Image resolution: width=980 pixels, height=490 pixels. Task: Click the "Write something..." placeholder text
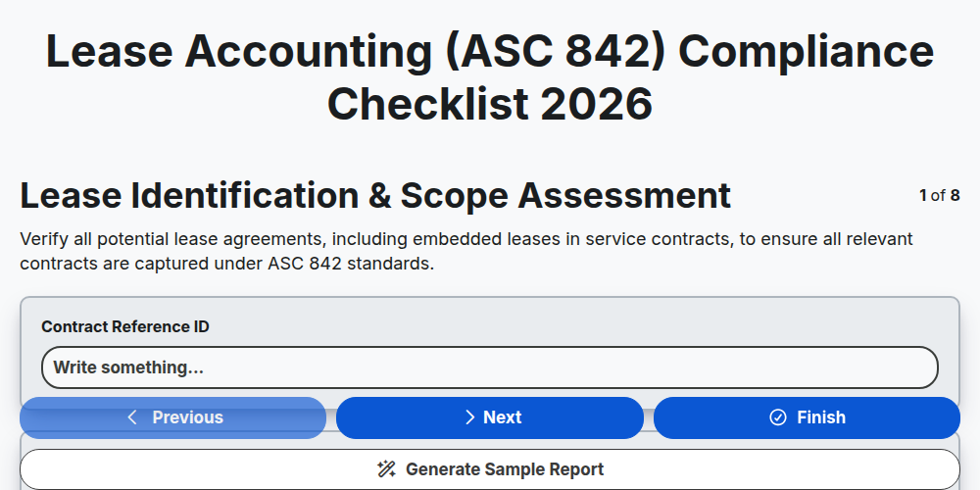(x=128, y=367)
